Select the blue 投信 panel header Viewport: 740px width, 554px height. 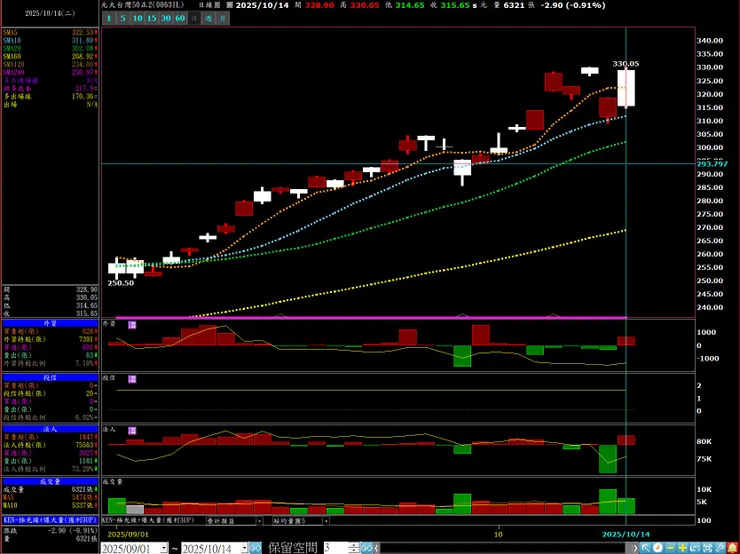pos(50,378)
